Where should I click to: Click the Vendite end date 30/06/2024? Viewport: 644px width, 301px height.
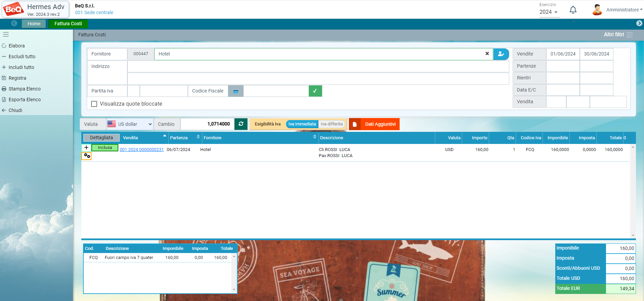597,54
